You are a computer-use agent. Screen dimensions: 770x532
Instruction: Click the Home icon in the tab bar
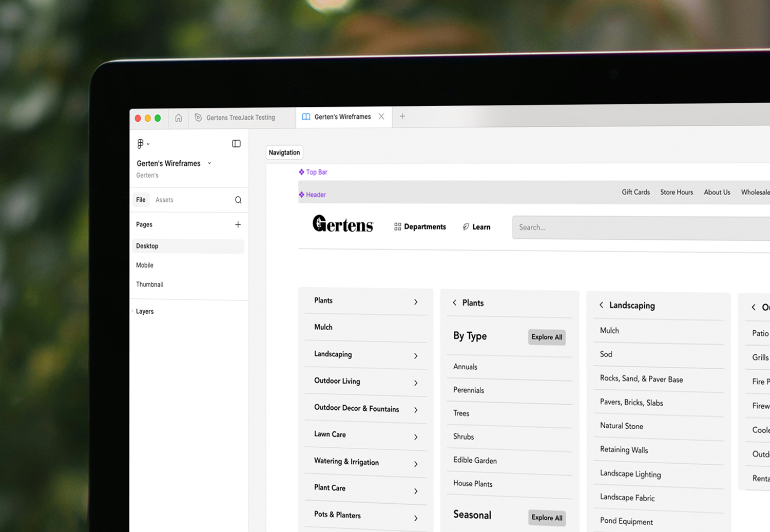(178, 118)
